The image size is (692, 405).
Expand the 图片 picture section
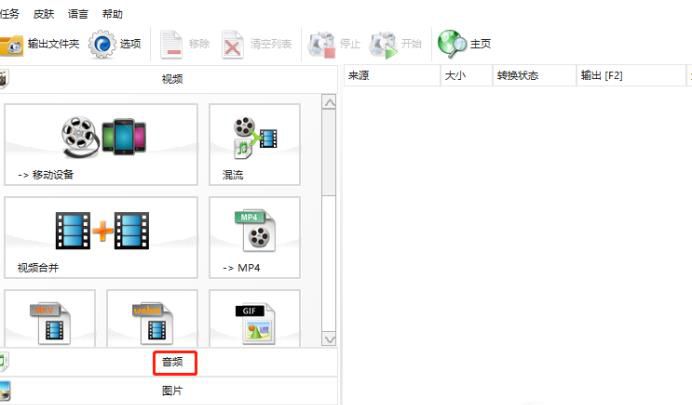[172, 391]
